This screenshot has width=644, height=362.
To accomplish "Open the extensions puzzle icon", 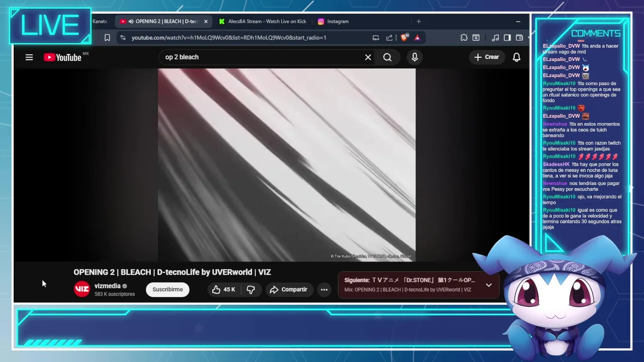I will 464,37.
